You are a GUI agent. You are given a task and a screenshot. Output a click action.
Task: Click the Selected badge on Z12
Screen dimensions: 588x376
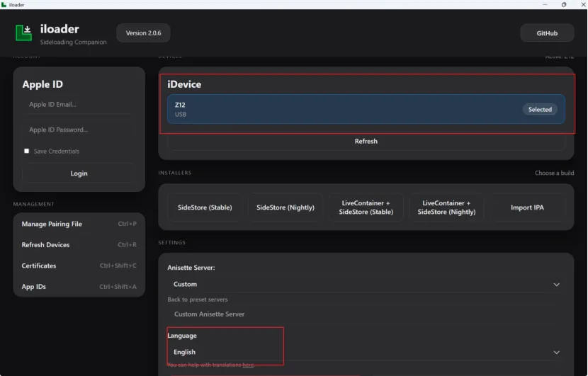pyautogui.click(x=540, y=110)
